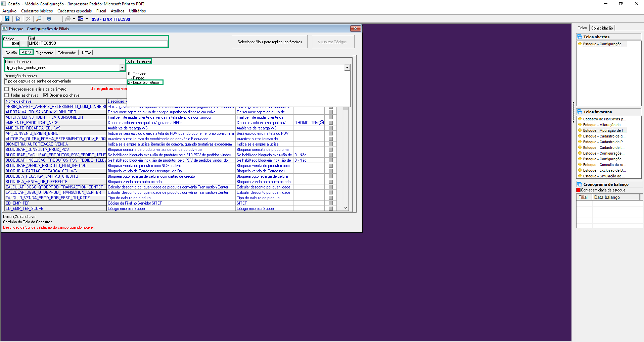Tick checkbox on AMBIENTE_PRODUCAO_NFCE row
This screenshot has width=644, height=342.
[331, 123]
